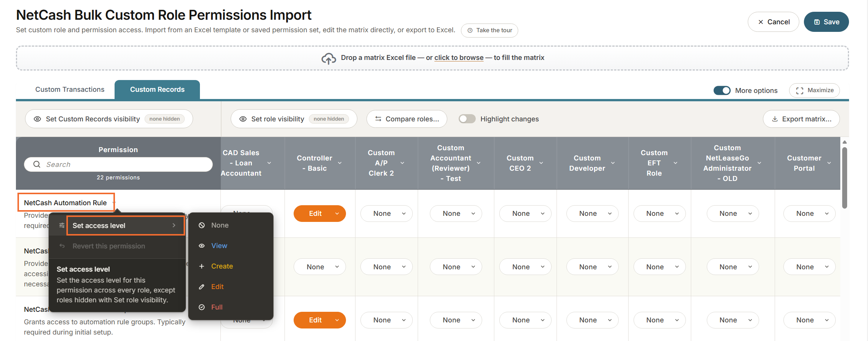Click the Take the tour circle icon
Viewport: 868px width, 341px height.
[x=470, y=30]
